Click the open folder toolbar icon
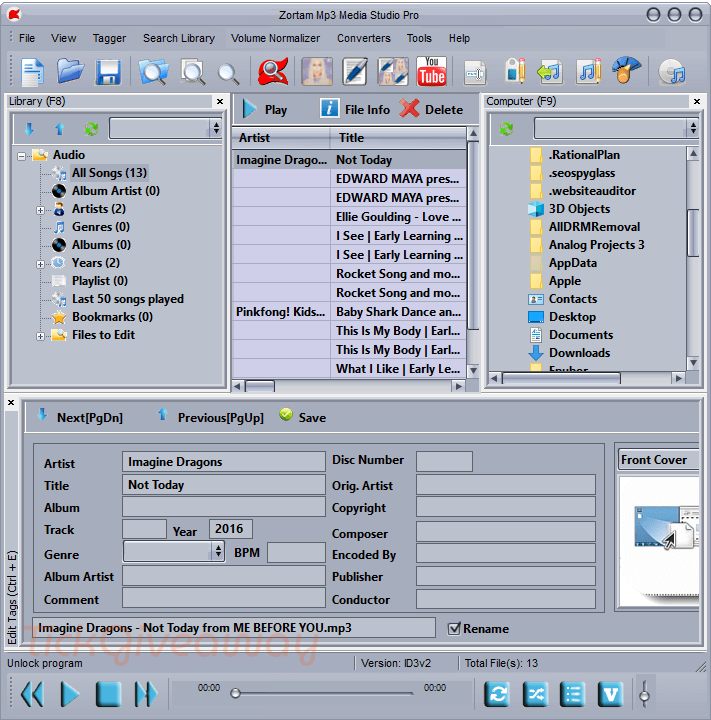 click(70, 71)
